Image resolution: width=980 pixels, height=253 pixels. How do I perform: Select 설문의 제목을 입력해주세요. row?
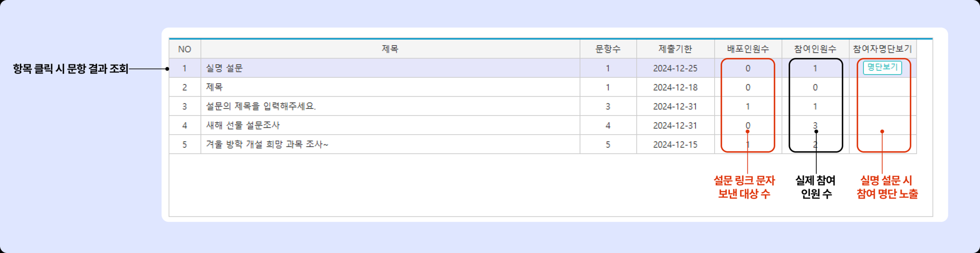[x=261, y=106]
